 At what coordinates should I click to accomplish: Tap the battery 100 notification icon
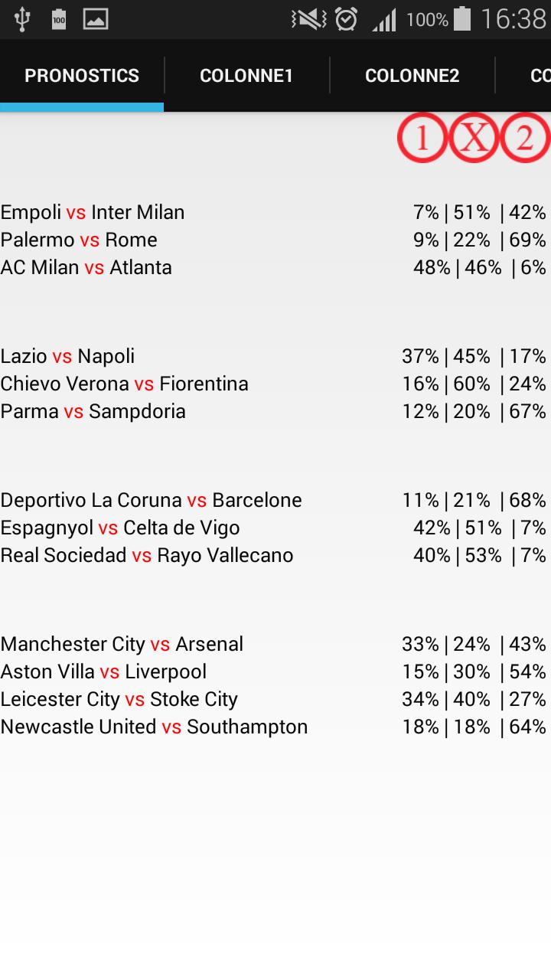[59, 19]
